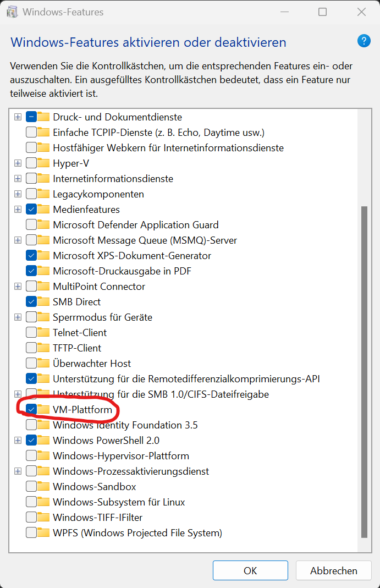This screenshot has height=588, width=380.
Task: Confirm changes with the OK button
Action: [250, 570]
